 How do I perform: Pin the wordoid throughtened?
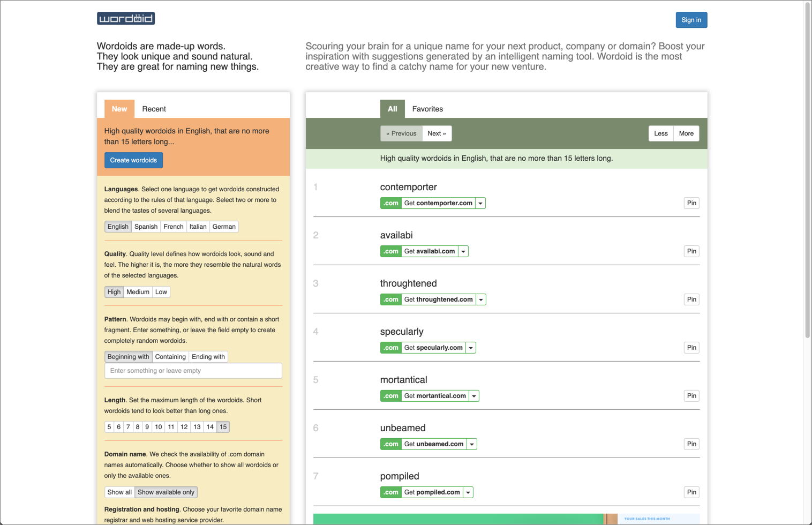click(691, 299)
